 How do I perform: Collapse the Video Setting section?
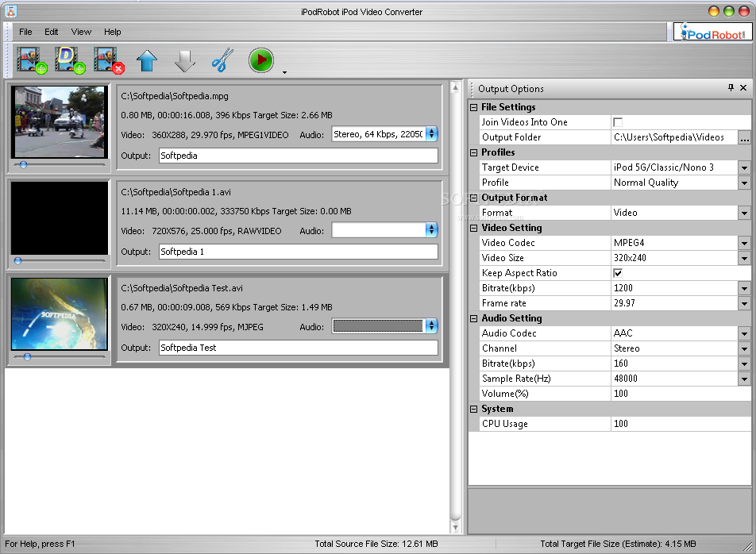(x=474, y=228)
